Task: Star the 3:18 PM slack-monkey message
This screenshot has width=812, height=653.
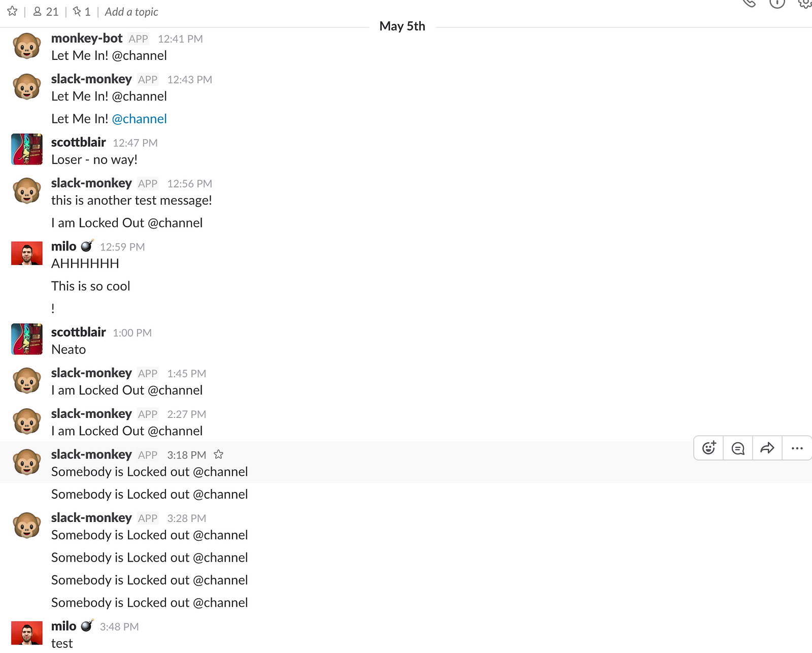Action: 219,454
